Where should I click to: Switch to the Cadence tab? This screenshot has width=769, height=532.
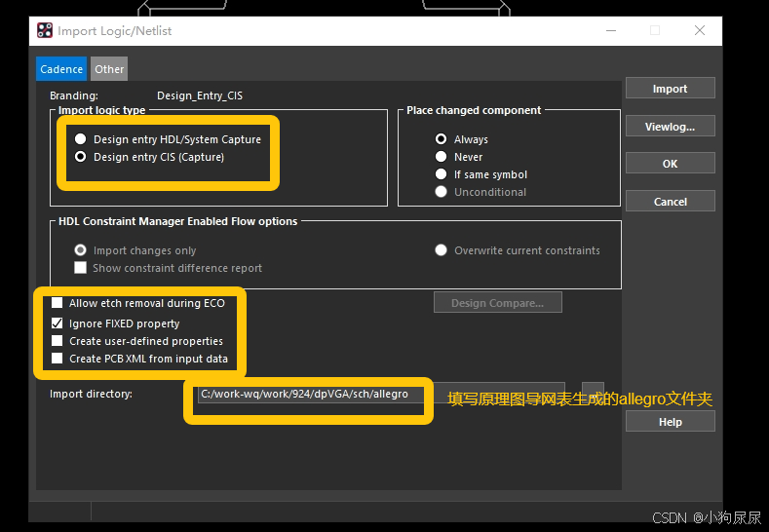61,69
